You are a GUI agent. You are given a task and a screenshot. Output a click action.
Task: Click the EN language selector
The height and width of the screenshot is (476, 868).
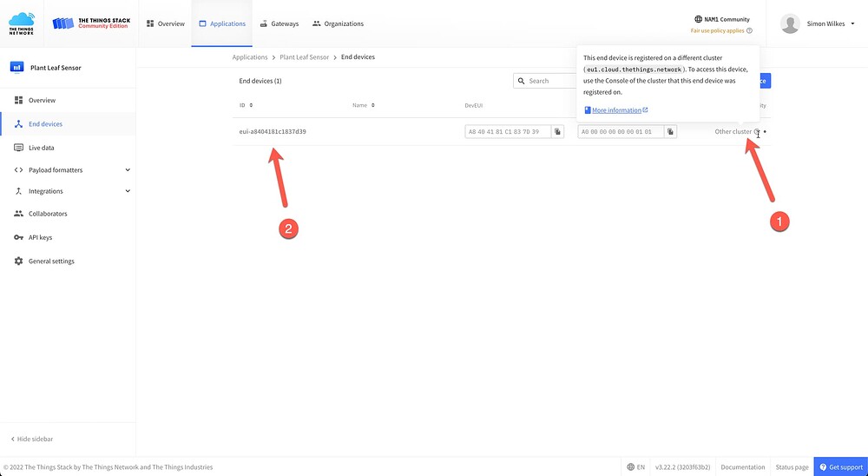[636, 467]
